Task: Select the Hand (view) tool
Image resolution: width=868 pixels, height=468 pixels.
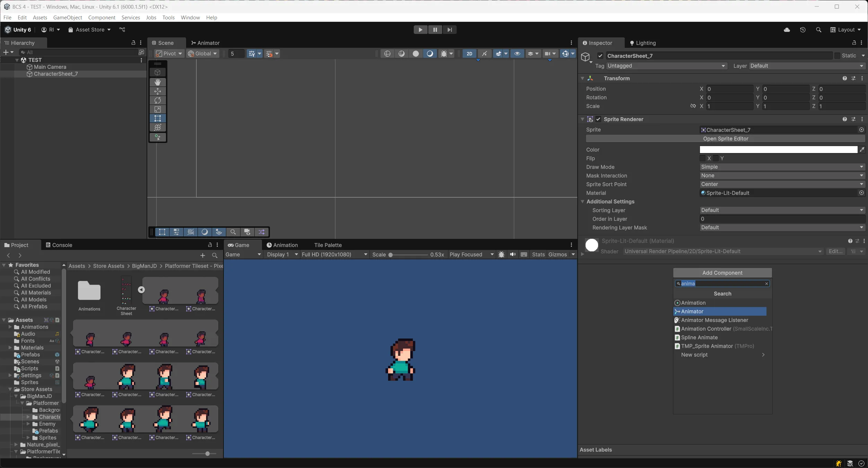Action: tap(158, 82)
